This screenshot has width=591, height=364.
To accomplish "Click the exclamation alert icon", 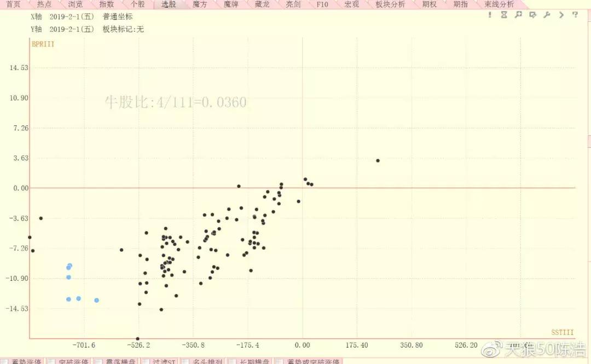I will pos(490,15).
